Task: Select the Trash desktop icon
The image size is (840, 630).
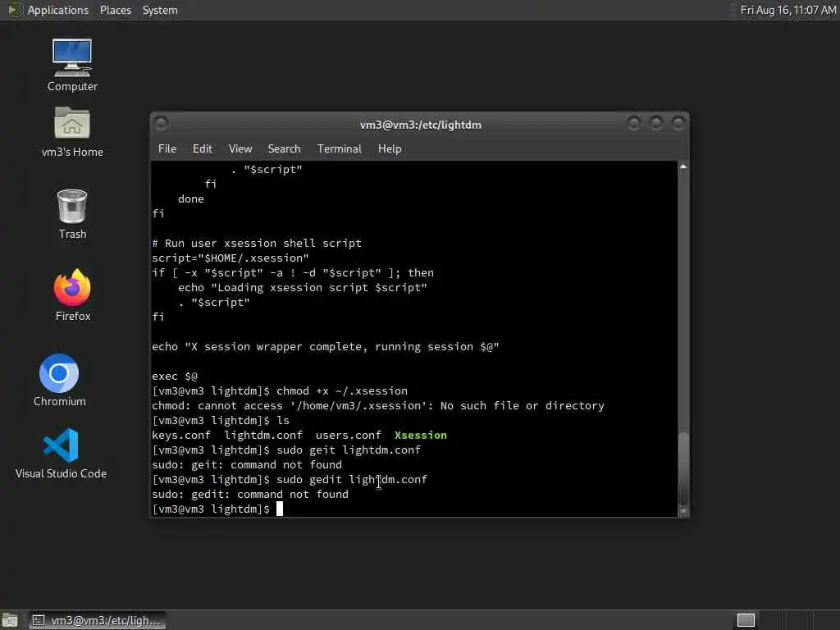Action: tap(72, 214)
